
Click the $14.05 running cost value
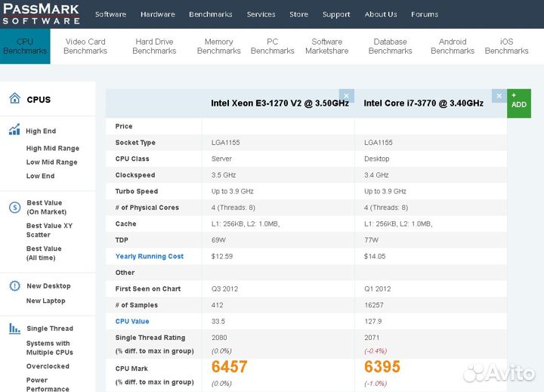pos(374,256)
